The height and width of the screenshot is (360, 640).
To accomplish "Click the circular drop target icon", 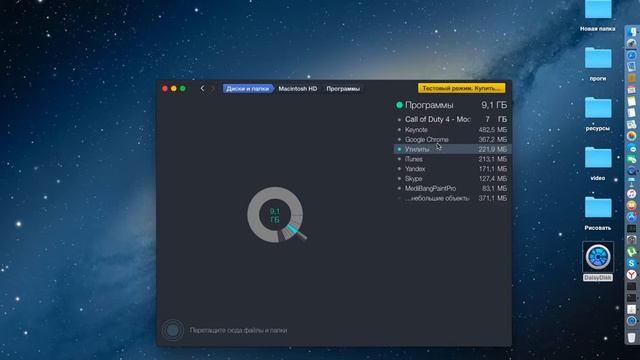I will coord(173,330).
